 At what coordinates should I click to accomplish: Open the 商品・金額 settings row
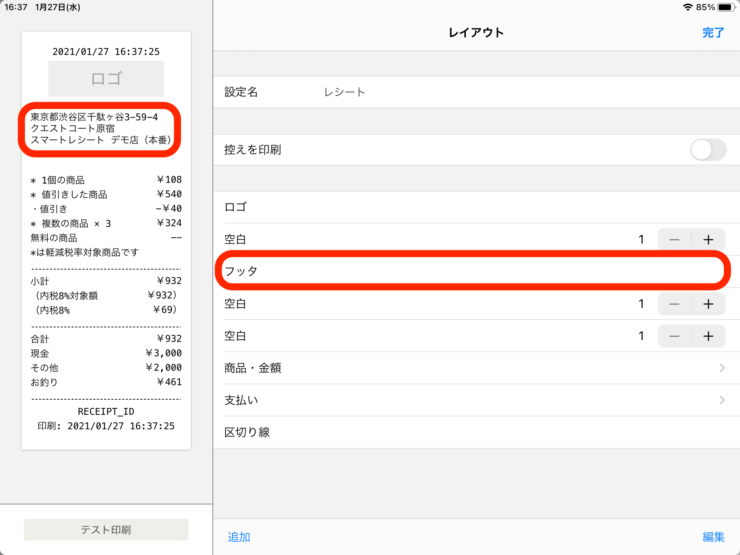click(476, 368)
